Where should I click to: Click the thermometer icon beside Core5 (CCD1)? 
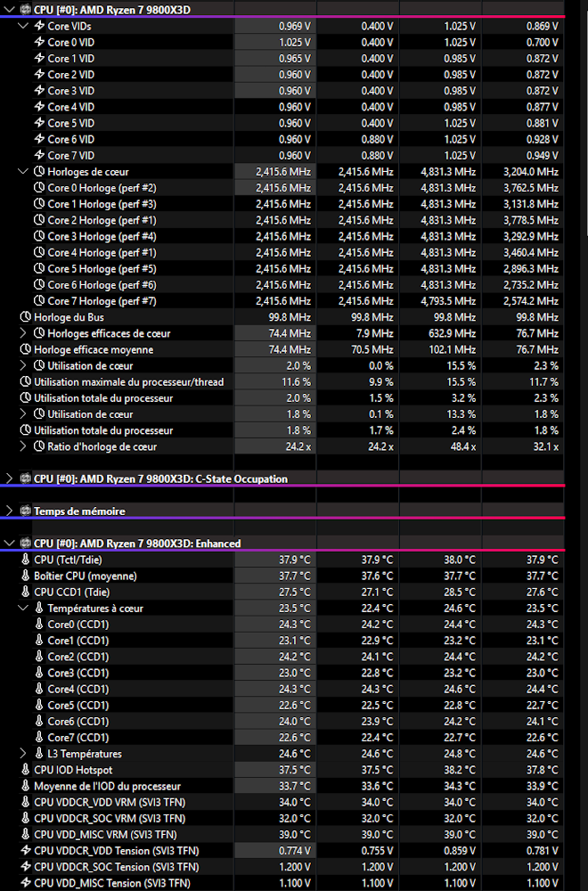tap(39, 706)
